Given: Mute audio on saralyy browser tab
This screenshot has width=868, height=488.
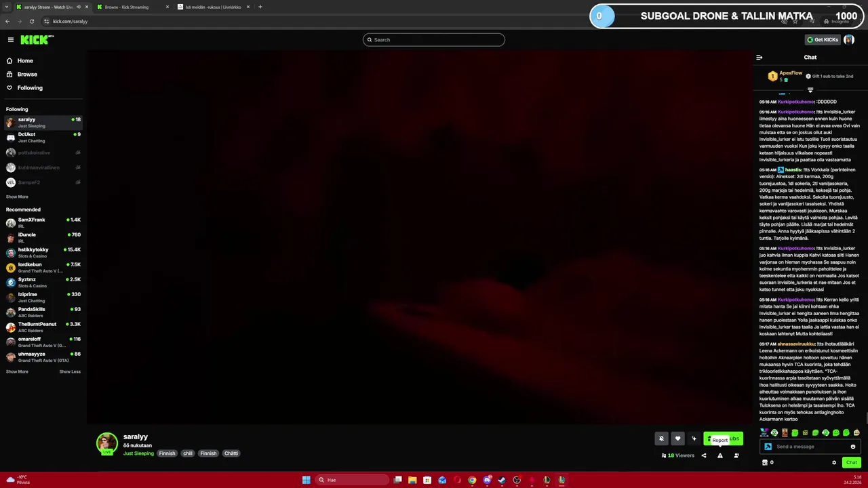Looking at the screenshot, I should point(78,7).
